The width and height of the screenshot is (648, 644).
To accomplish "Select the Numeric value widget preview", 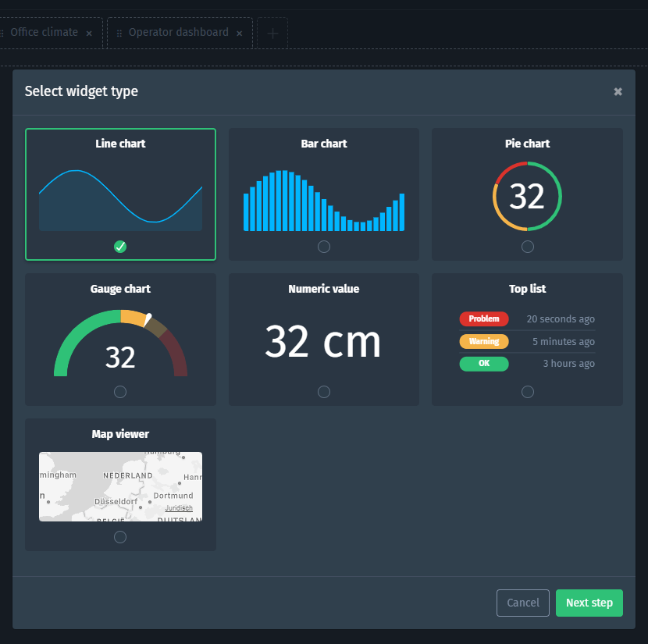I will pyautogui.click(x=323, y=341).
